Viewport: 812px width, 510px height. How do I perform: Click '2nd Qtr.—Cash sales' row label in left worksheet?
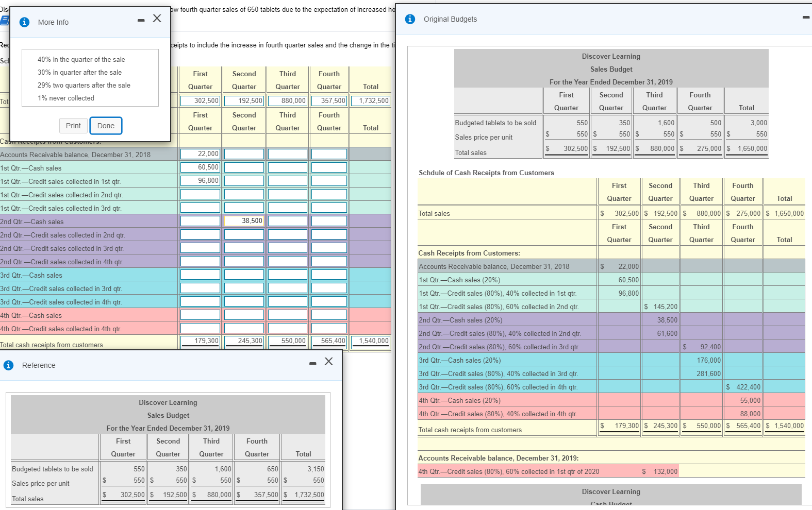pyautogui.click(x=32, y=222)
